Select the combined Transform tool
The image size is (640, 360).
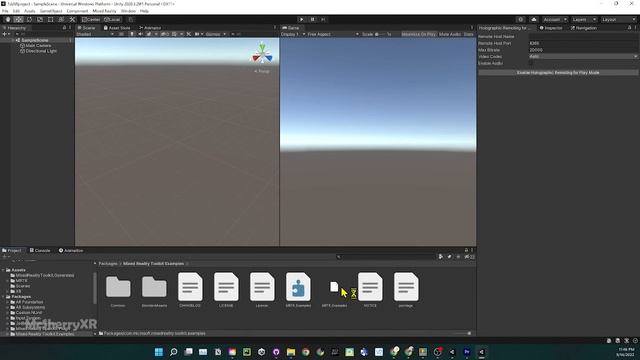(x=61, y=20)
